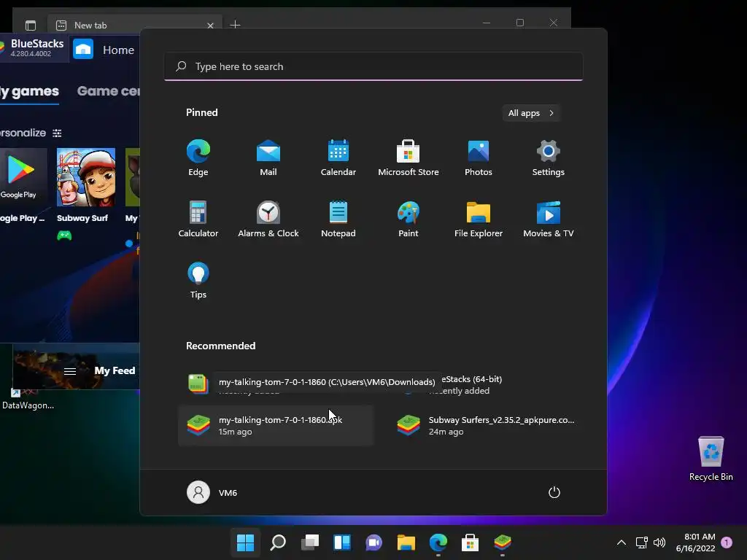Open Widgets from the taskbar
Screen dimensions: 747x560
point(342,542)
